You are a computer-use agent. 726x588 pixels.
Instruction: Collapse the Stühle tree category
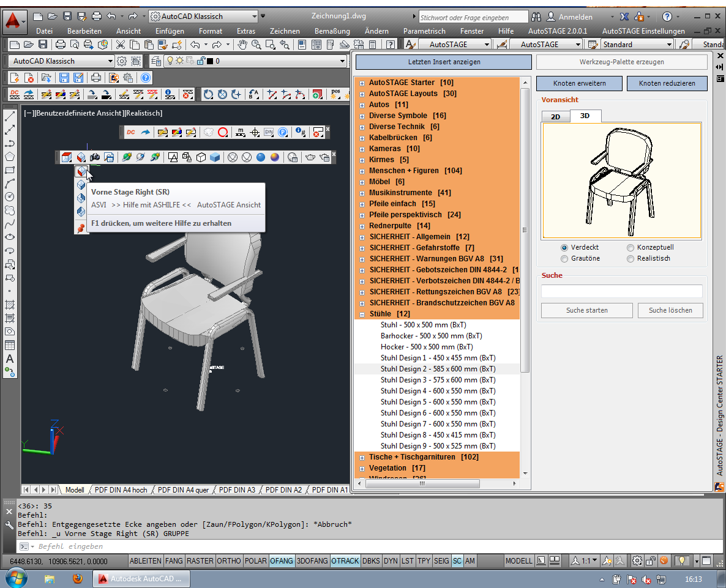click(362, 314)
